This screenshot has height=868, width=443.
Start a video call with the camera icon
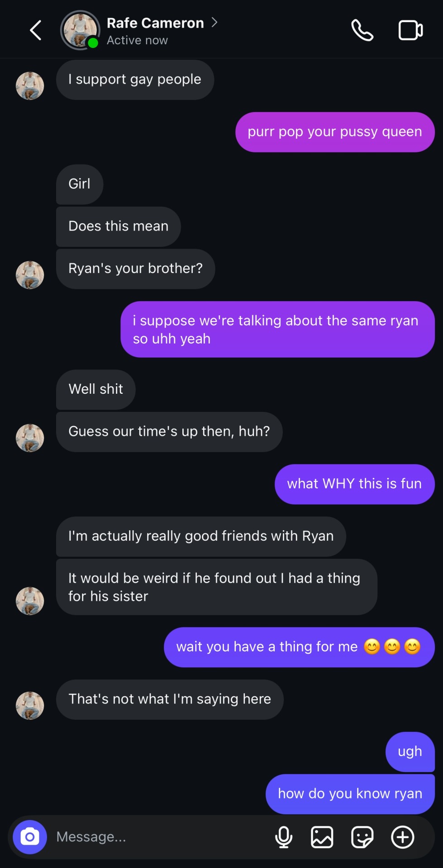410,30
